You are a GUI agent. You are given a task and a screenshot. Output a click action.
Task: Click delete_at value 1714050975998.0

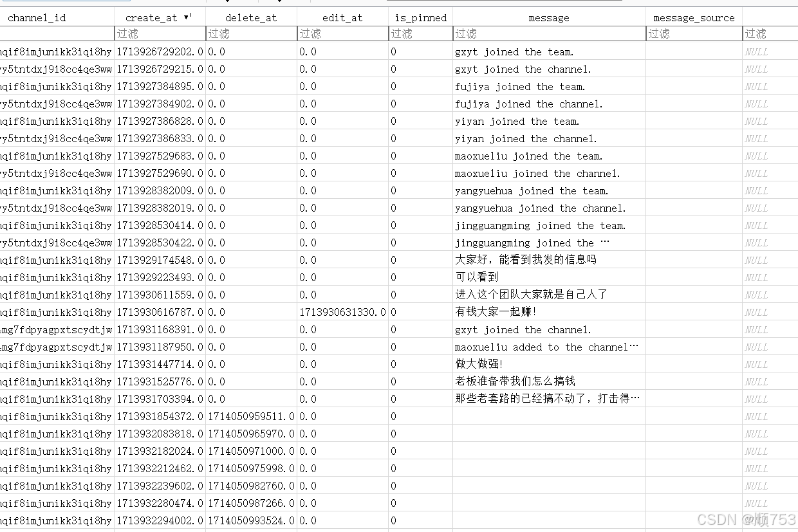(x=251, y=468)
